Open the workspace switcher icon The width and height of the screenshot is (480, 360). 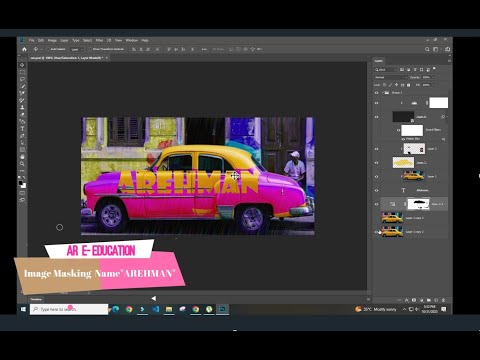(x=435, y=49)
